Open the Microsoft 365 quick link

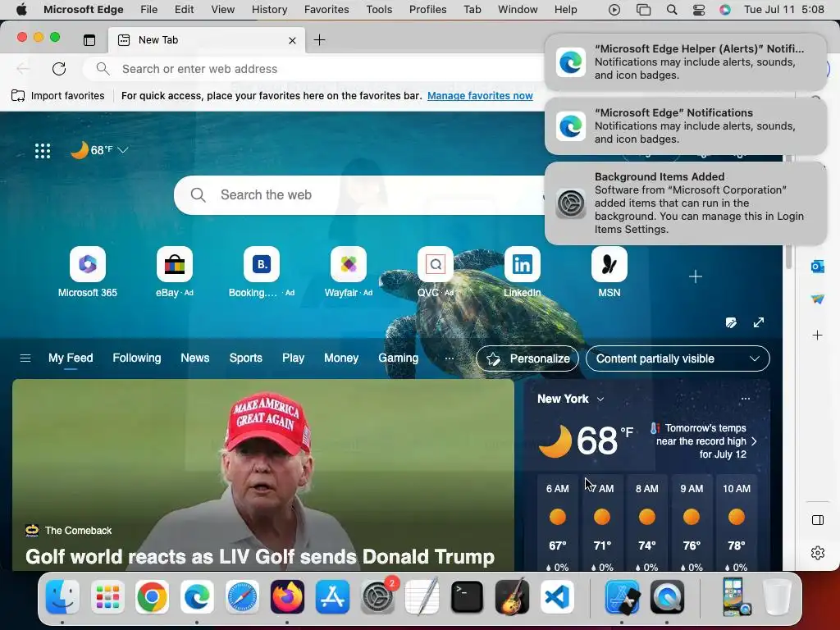[x=88, y=264]
